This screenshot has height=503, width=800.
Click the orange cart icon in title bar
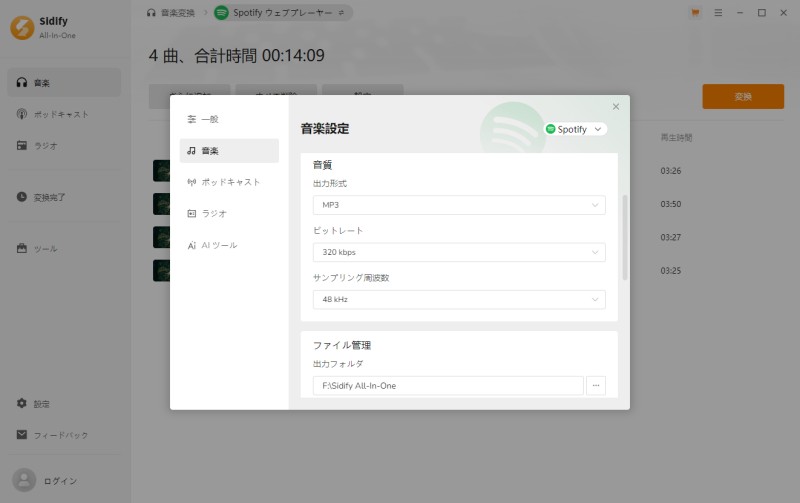coord(695,13)
